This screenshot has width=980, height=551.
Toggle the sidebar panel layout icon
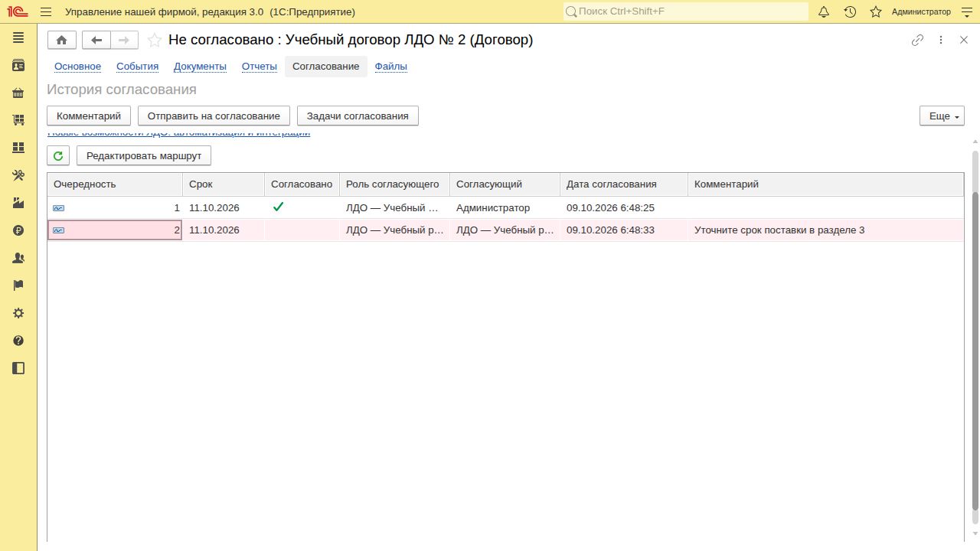point(18,368)
